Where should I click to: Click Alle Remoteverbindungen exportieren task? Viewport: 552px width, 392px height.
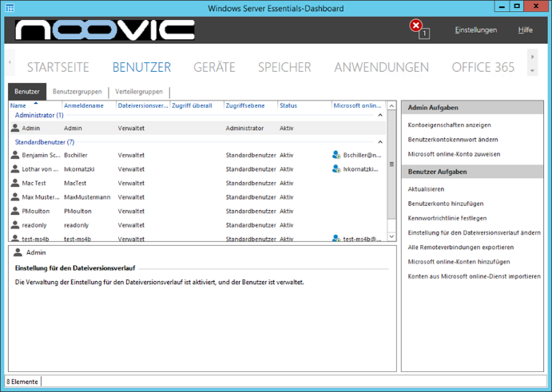[x=460, y=247]
